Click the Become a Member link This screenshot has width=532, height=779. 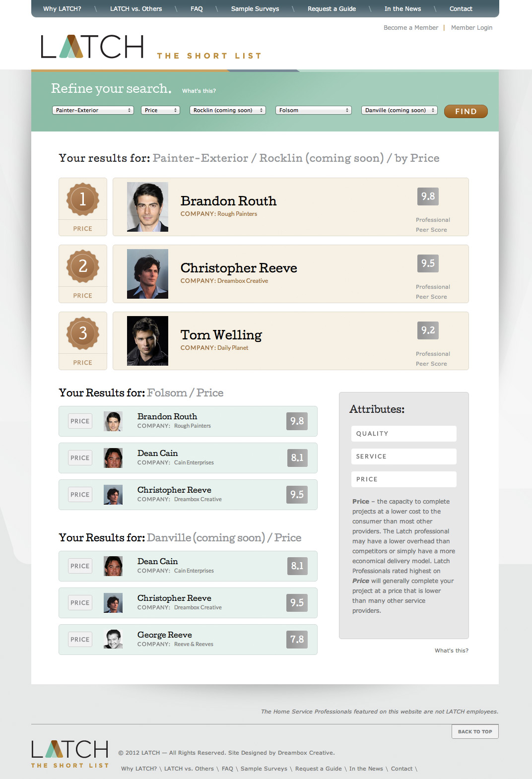click(x=411, y=28)
